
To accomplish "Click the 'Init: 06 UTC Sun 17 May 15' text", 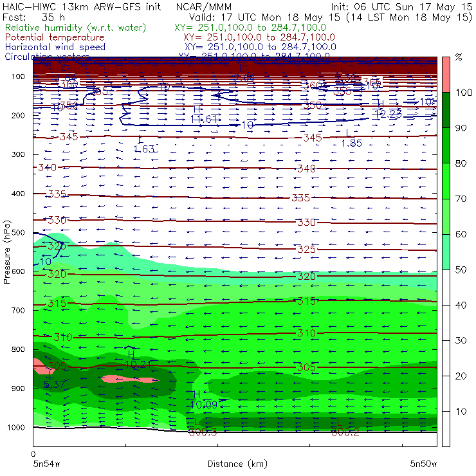I will pyautogui.click(x=401, y=6).
